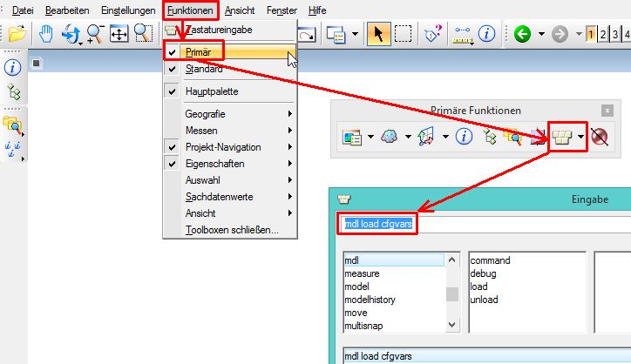
Task: Click scroll-up arrow of mdl keyword list
Action: (452, 260)
